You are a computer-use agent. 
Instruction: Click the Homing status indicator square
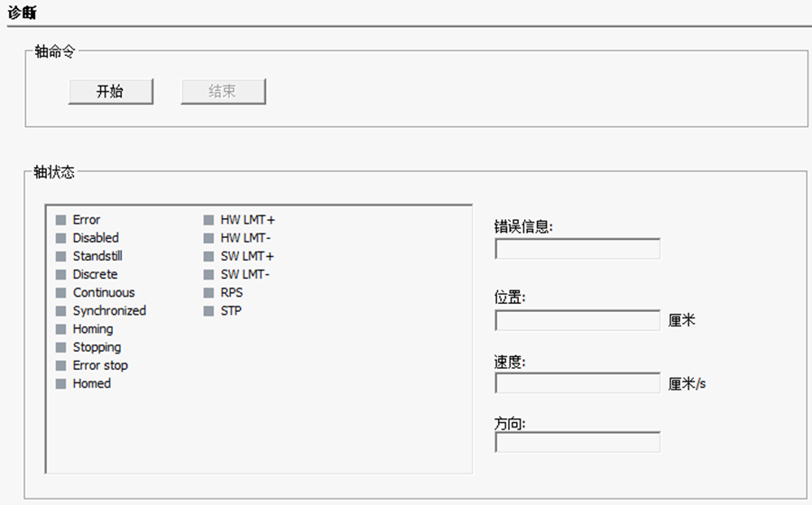60,329
